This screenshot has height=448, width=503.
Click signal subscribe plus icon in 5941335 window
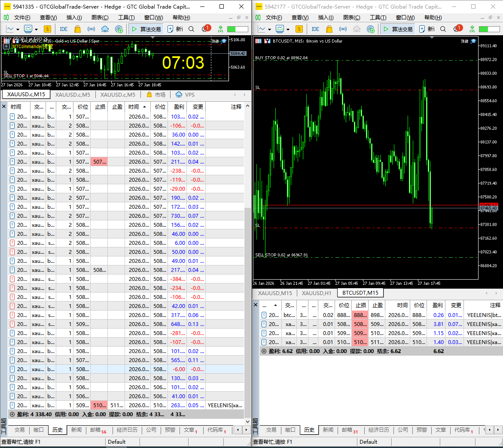pos(119,29)
